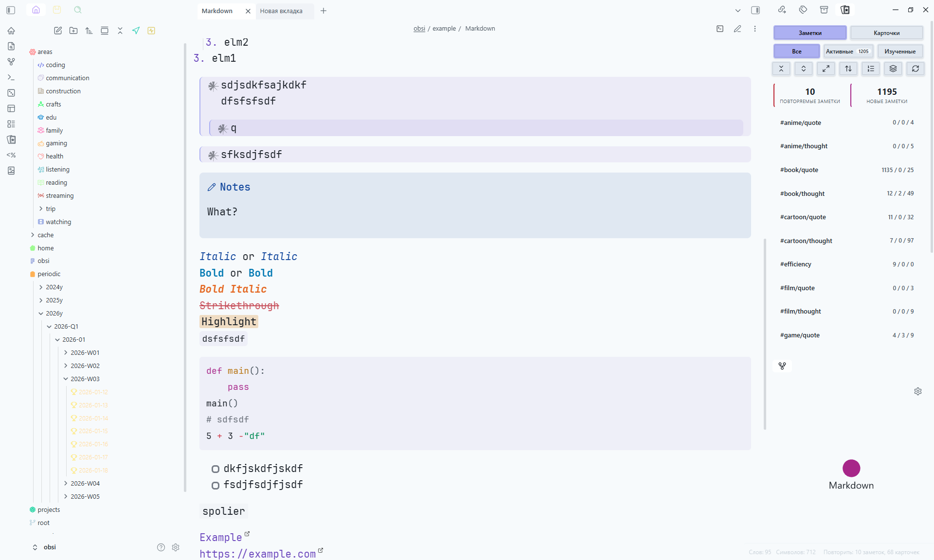Expand the cache folder
The width and height of the screenshot is (934, 560).
tap(33, 235)
